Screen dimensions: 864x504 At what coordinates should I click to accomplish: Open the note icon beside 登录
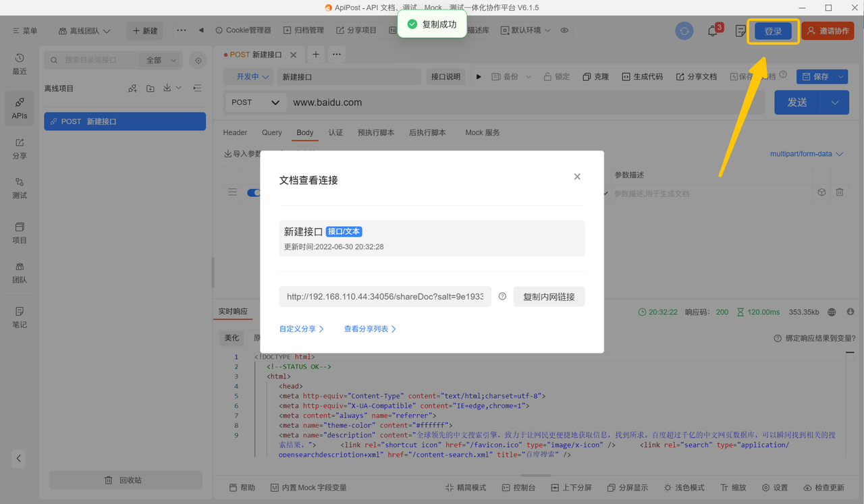[x=740, y=31]
